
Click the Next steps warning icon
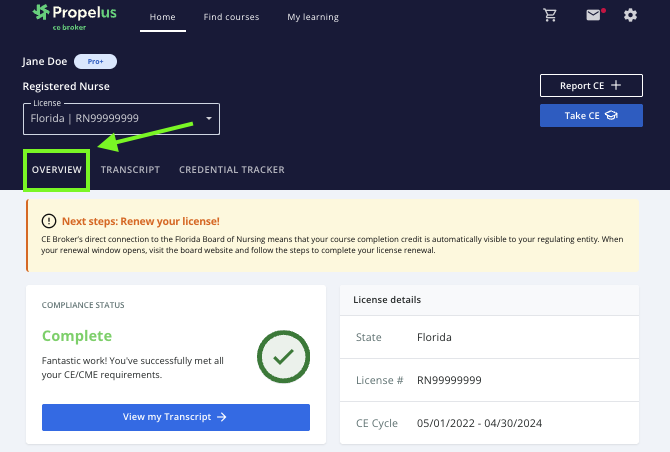tap(49, 221)
